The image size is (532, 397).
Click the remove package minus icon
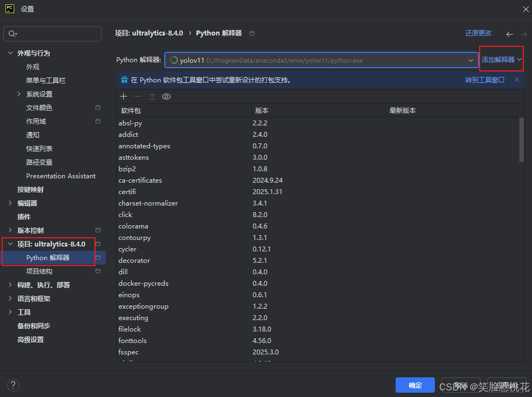(138, 97)
